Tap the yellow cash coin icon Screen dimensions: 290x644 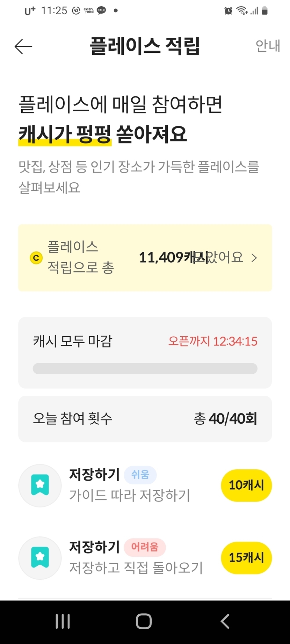coord(36,258)
